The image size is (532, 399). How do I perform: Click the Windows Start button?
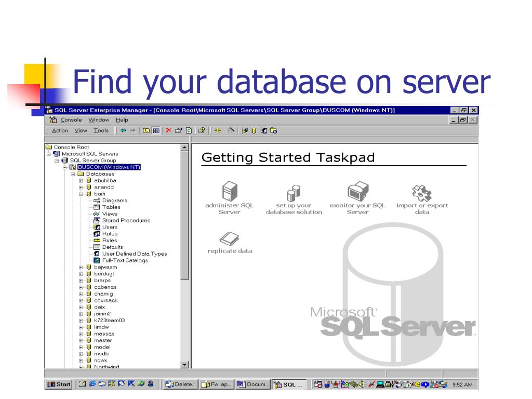58,384
